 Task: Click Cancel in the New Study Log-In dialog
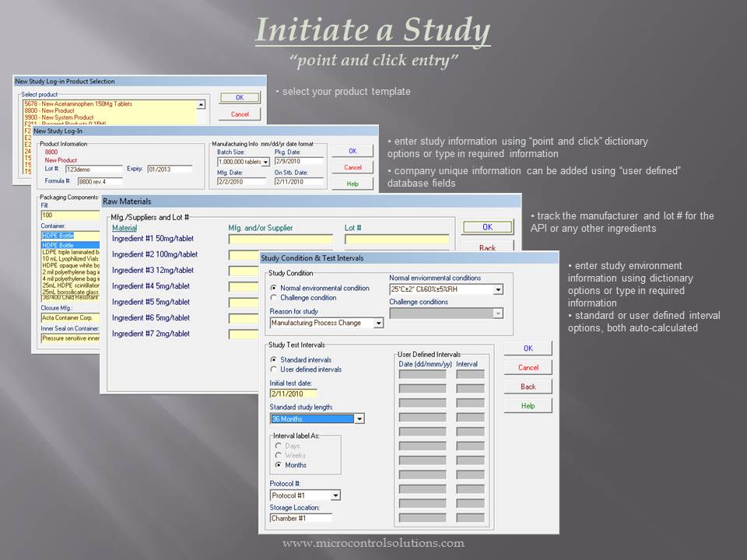352,166
